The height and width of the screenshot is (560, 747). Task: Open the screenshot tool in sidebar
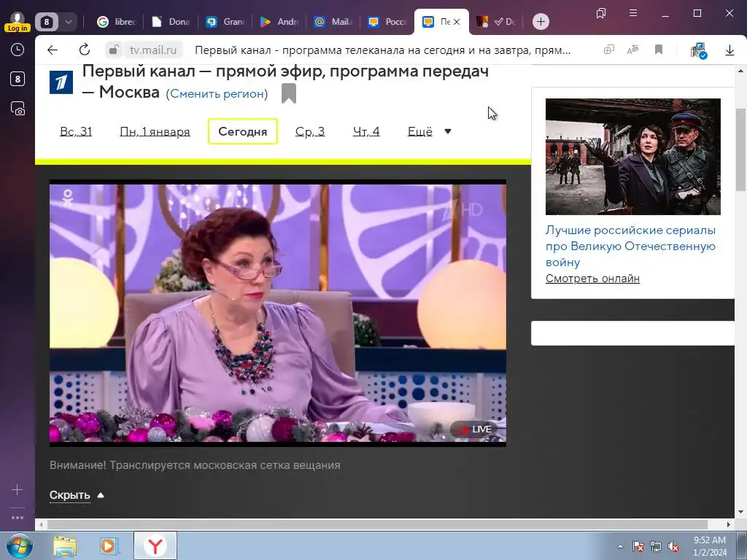click(x=18, y=109)
